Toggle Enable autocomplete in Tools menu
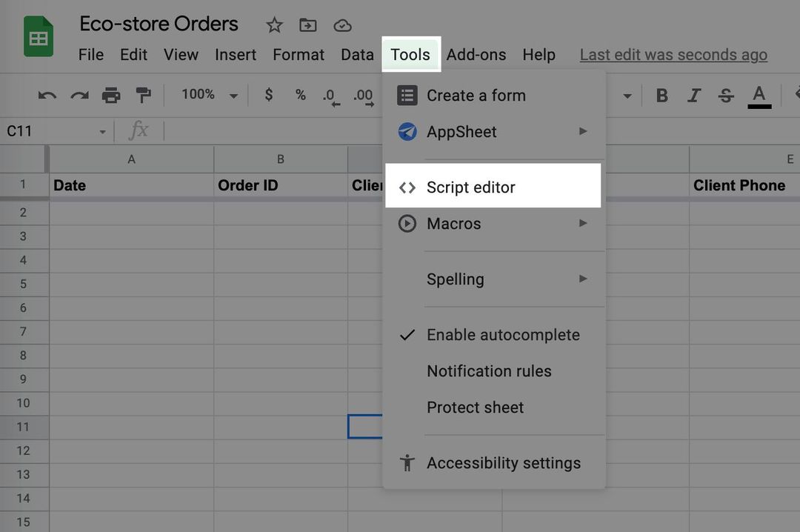The image size is (800, 532). pyautogui.click(x=503, y=334)
